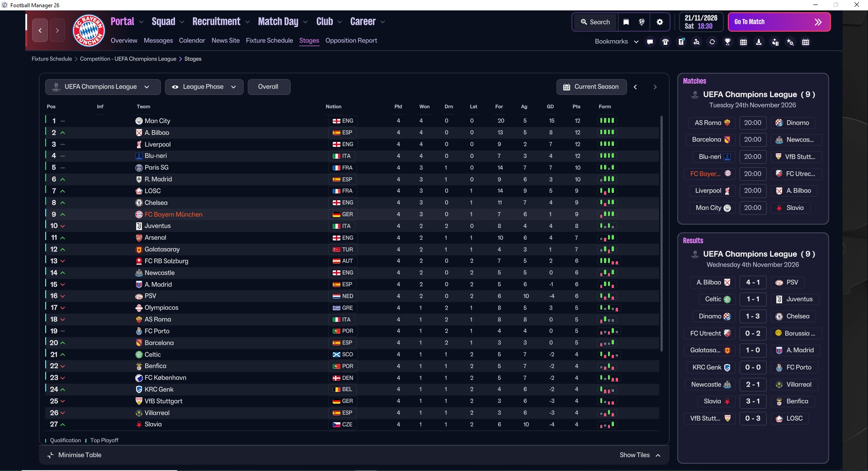
Task: Switch to the Messages tab
Action: point(158,41)
